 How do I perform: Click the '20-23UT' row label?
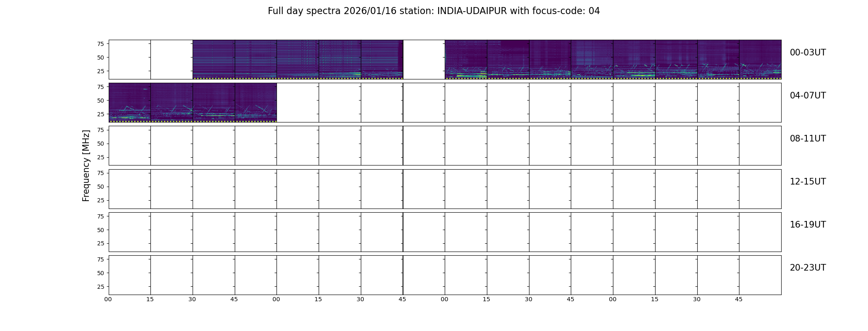(x=808, y=268)
